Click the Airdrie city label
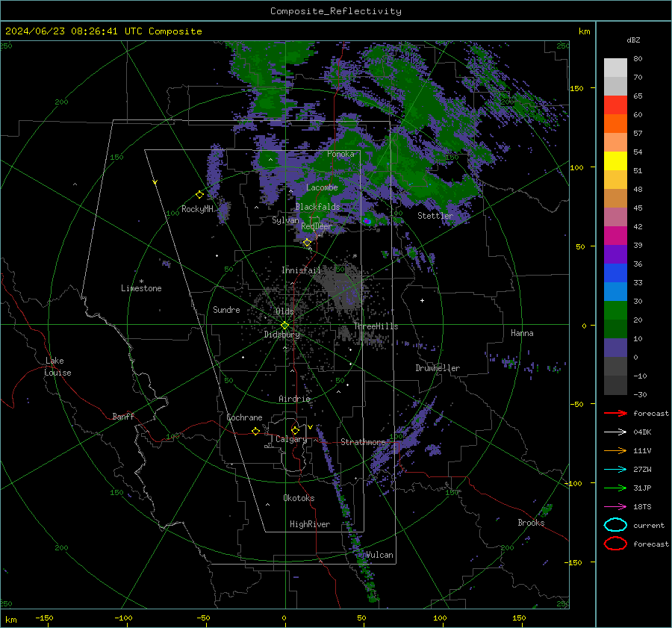672x628 pixels. point(294,399)
